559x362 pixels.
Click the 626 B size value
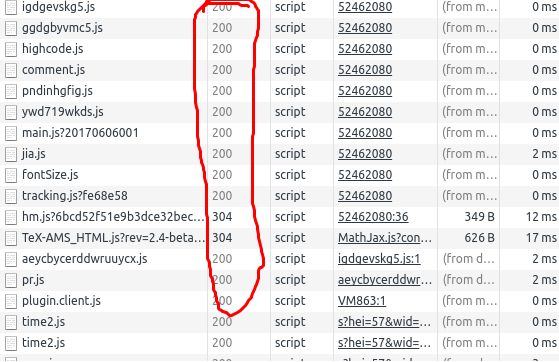[479, 238]
